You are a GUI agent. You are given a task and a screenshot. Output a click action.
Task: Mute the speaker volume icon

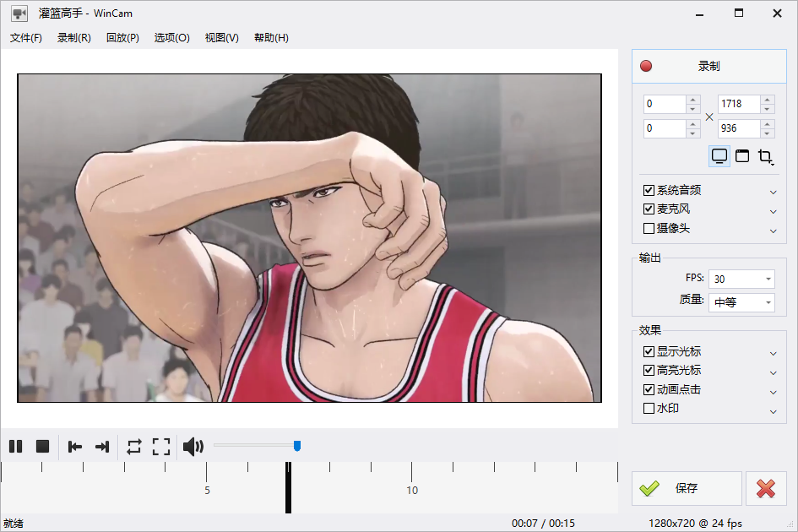(193, 447)
